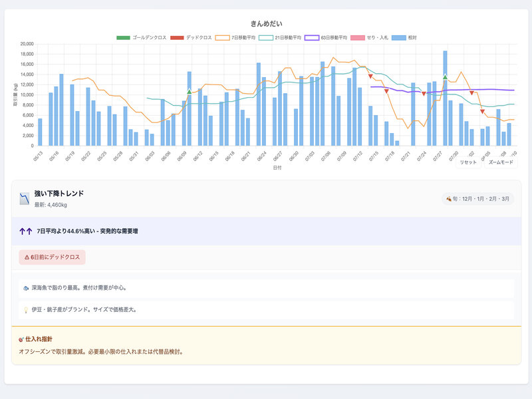
Task: Toggle デッドクロス legend item
Action: (x=191, y=38)
